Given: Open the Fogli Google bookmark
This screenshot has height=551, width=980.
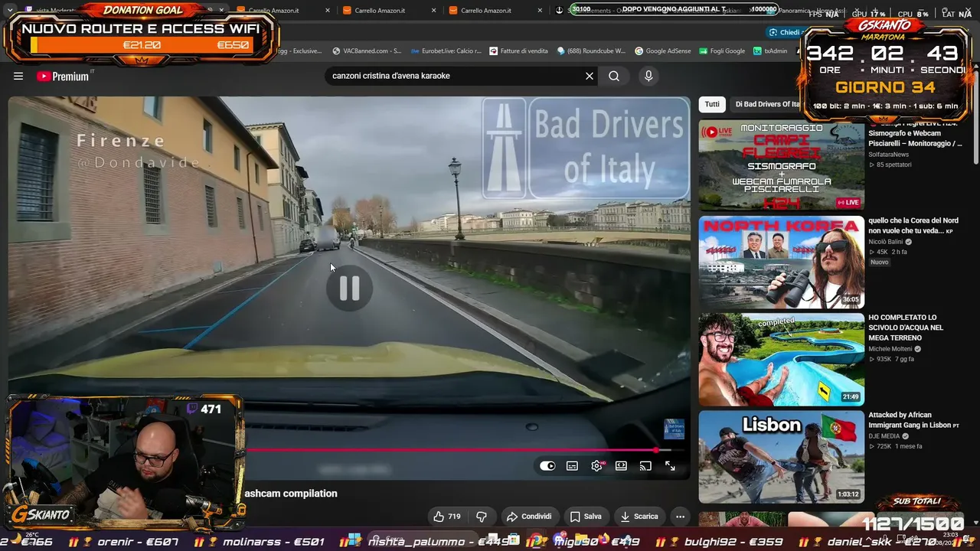Looking at the screenshot, I should coord(721,51).
